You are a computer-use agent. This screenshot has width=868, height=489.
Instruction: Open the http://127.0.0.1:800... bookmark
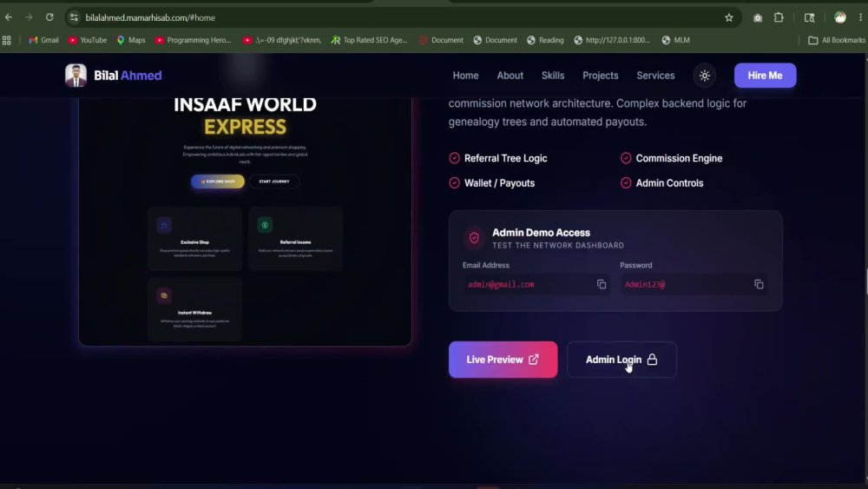(612, 41)
